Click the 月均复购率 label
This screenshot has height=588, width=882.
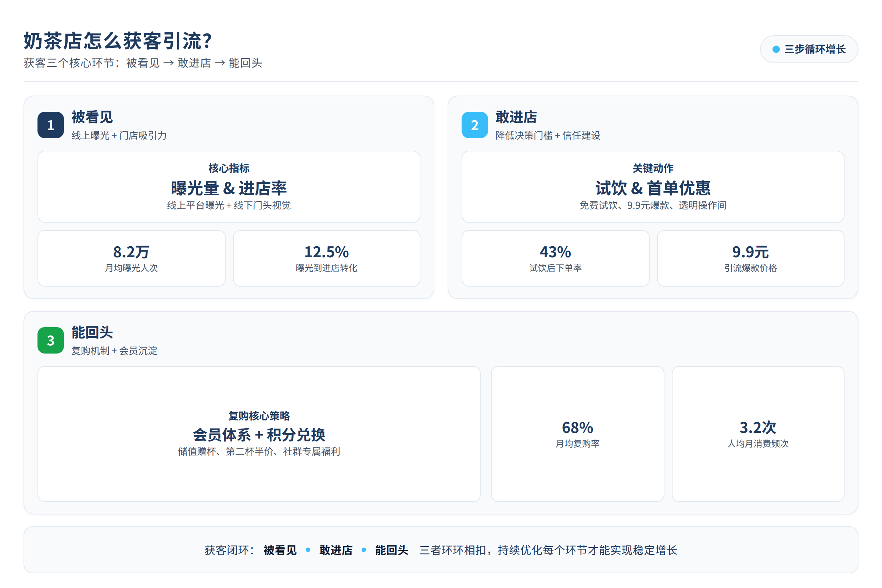(x=577, y=443)
